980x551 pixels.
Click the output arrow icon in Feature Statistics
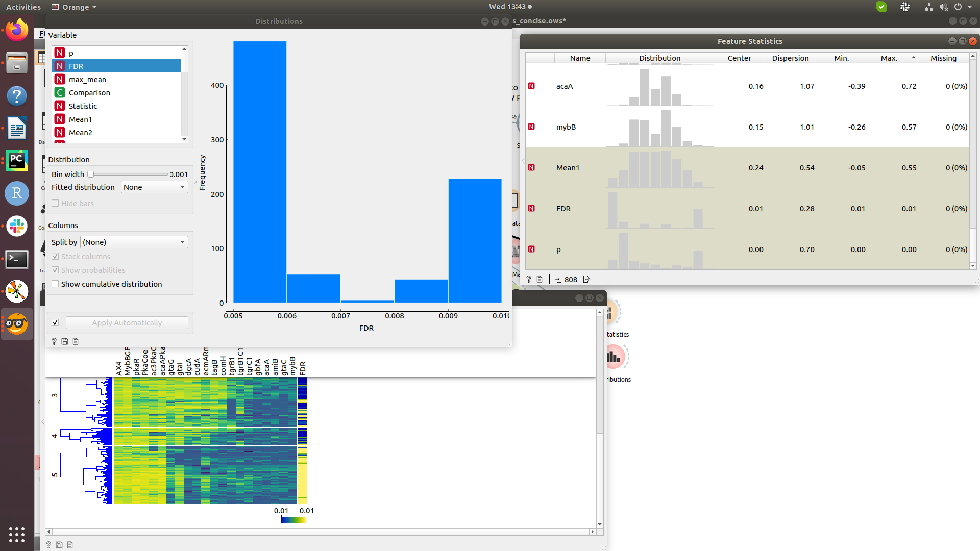pos(586,279)
